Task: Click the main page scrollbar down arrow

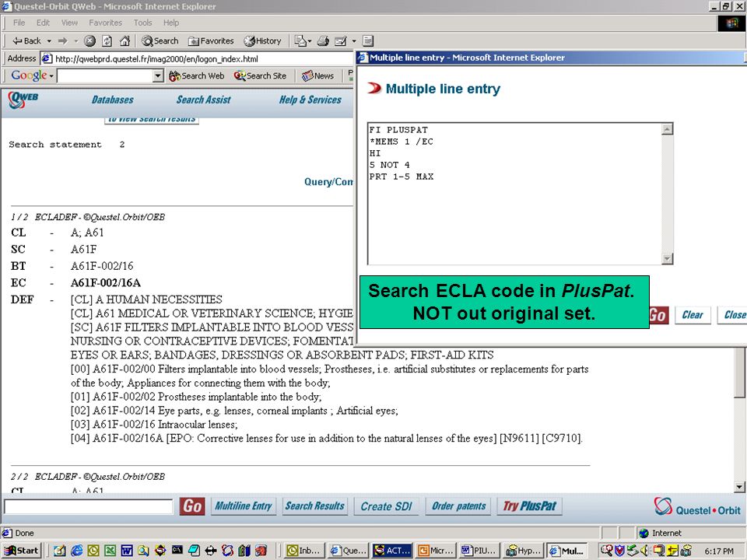Action: (x=739, y=487)
